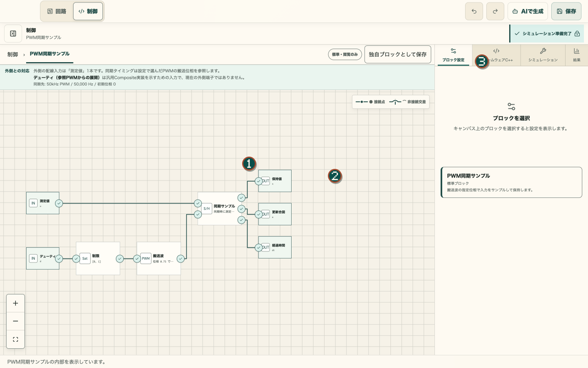Click the 更新合図 output block label
This screenshot has width=588, height=368.
(x=278, y=212)
